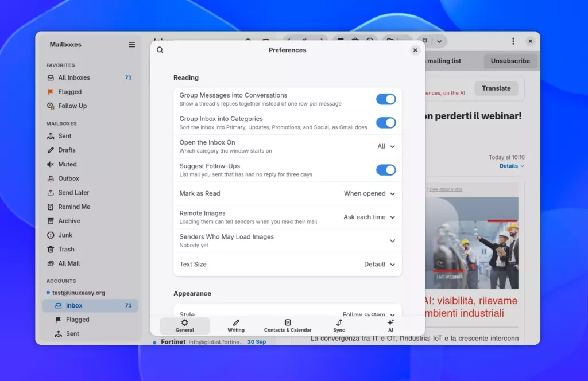Screen dimensions: 588x381
Task: Open the Mailboxes hamburger menu
Action: [131, 45]
